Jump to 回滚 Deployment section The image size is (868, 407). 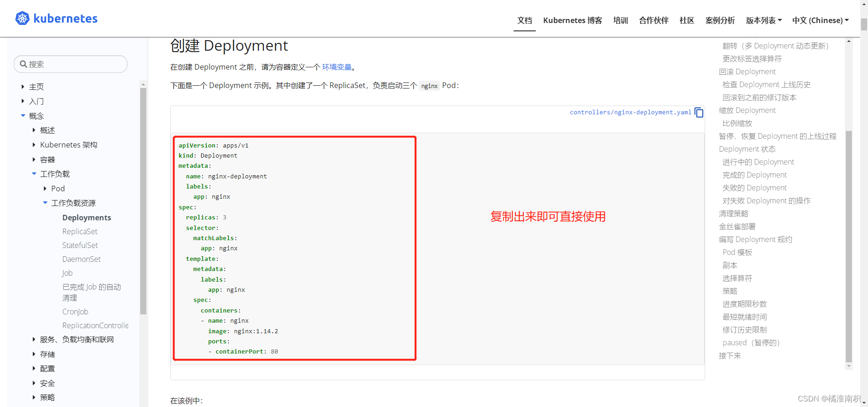pos(747,72)
